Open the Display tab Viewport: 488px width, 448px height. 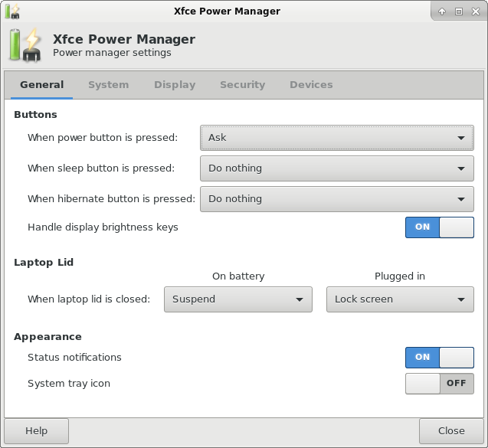(x=175, y=85)
